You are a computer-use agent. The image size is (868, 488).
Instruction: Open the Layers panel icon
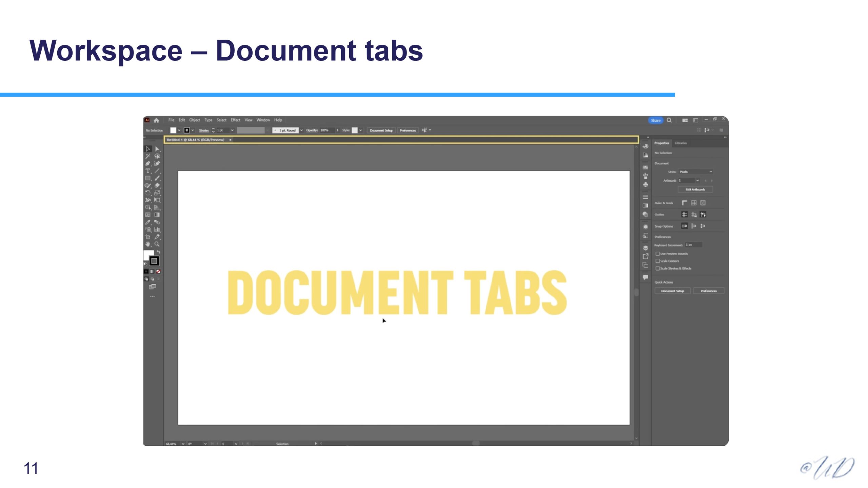point(645,248)
